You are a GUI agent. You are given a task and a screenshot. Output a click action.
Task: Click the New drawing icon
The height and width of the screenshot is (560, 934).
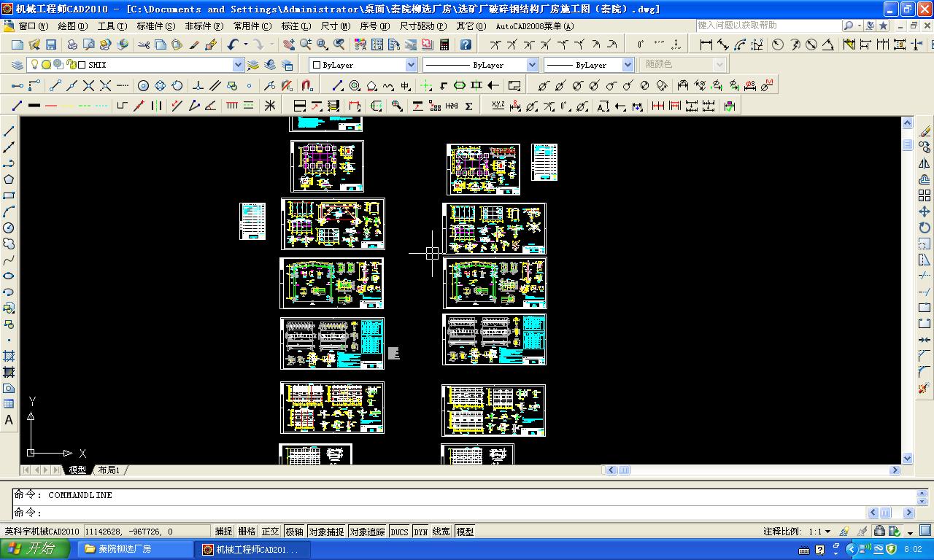tap(17, 44)
